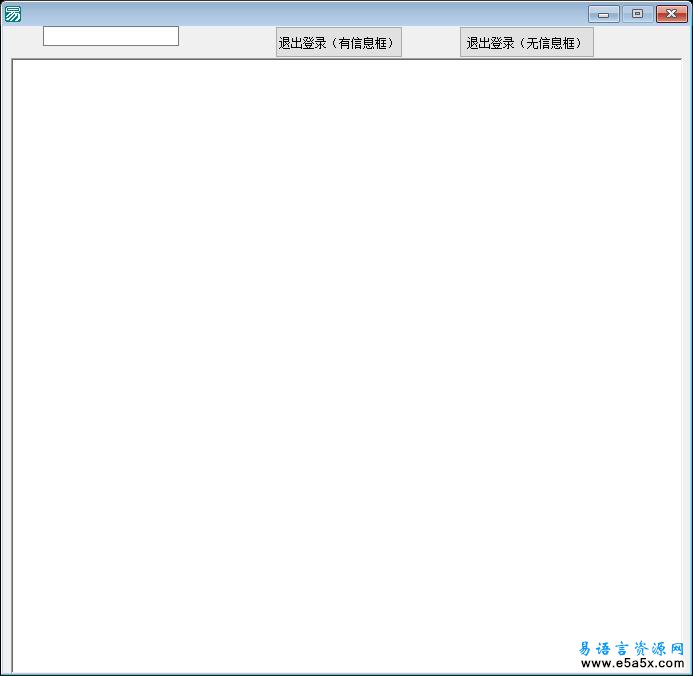The image size is (693, 676).
Task: Click gray area between the two logout buttons
Action: (431, 43)
